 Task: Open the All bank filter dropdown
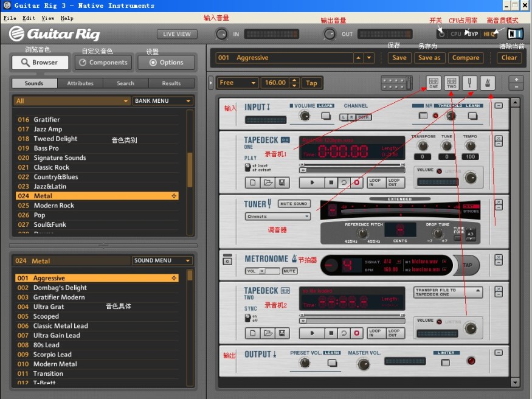coord(72,101)
